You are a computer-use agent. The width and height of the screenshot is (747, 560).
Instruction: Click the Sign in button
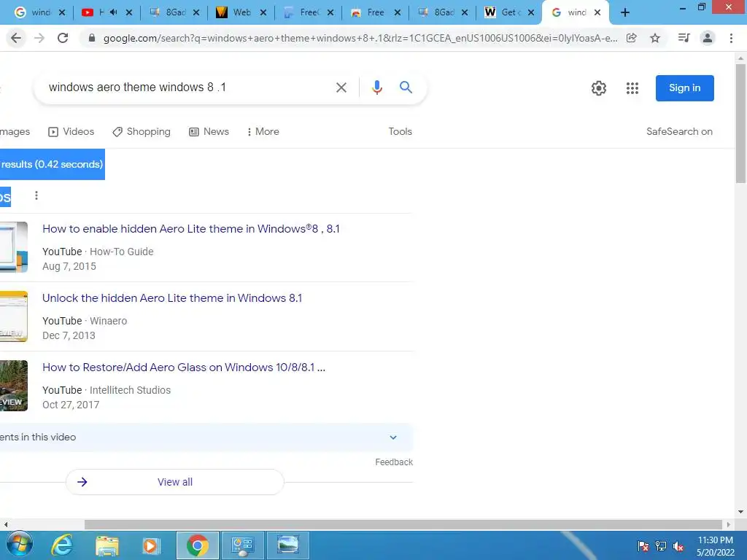[x=684, y=88]
